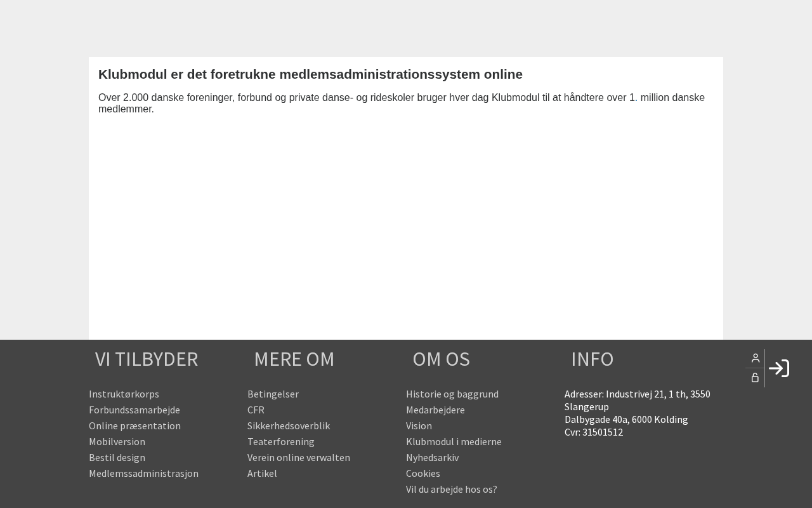This screenshot has width=812, height=508.
Task: Click Vil du arbejde hos os? link
Action: pos(452,489)
